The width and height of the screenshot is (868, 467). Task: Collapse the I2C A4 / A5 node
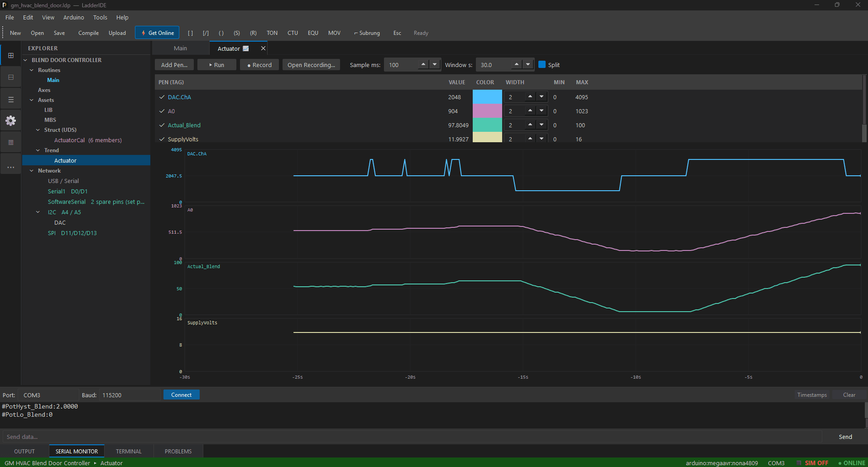click(x=38, y=212)
